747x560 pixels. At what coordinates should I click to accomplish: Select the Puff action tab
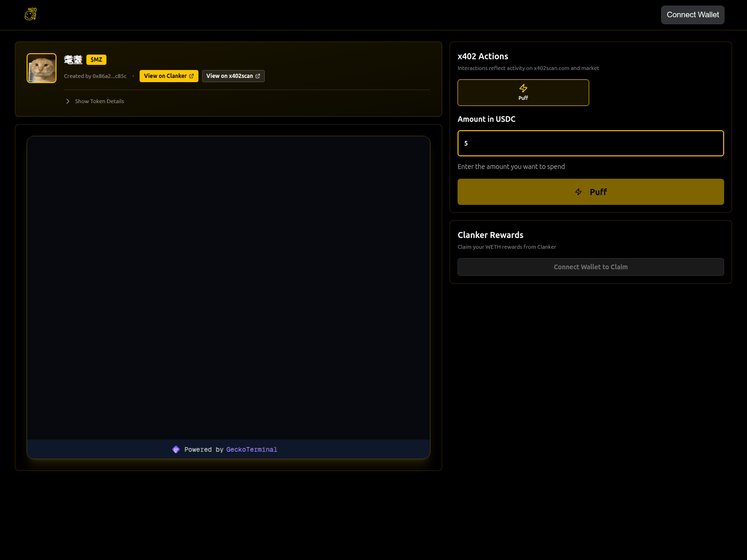523,92
